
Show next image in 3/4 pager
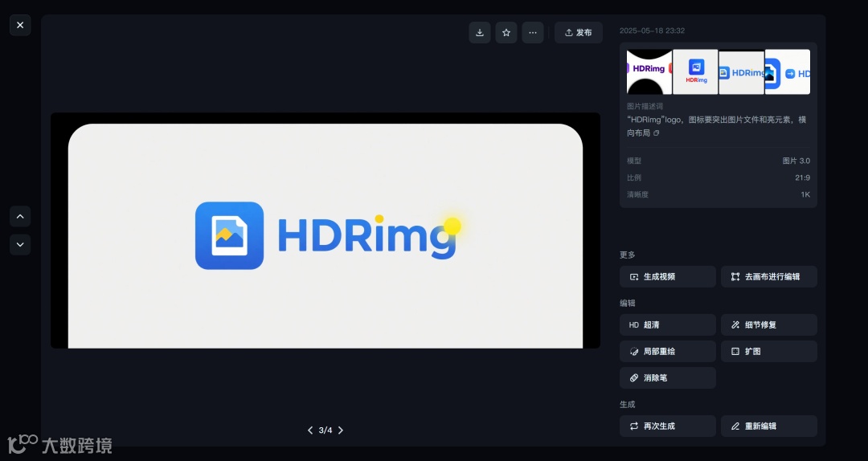point(341,430)
